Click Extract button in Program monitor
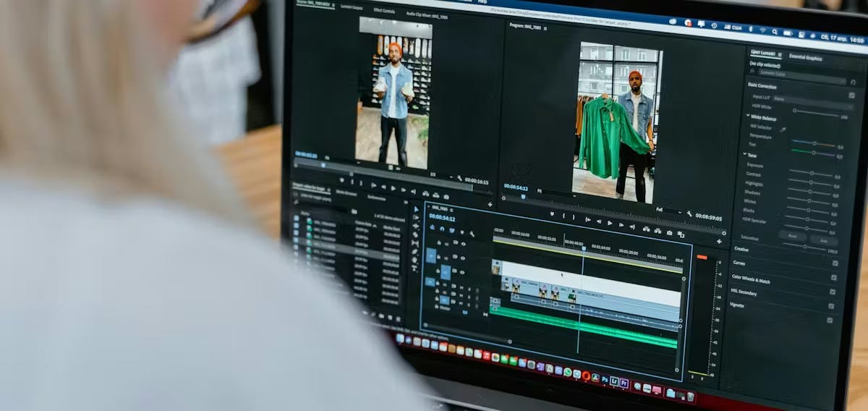This screenshot has width=868, height=411. [x=658, y=231]
